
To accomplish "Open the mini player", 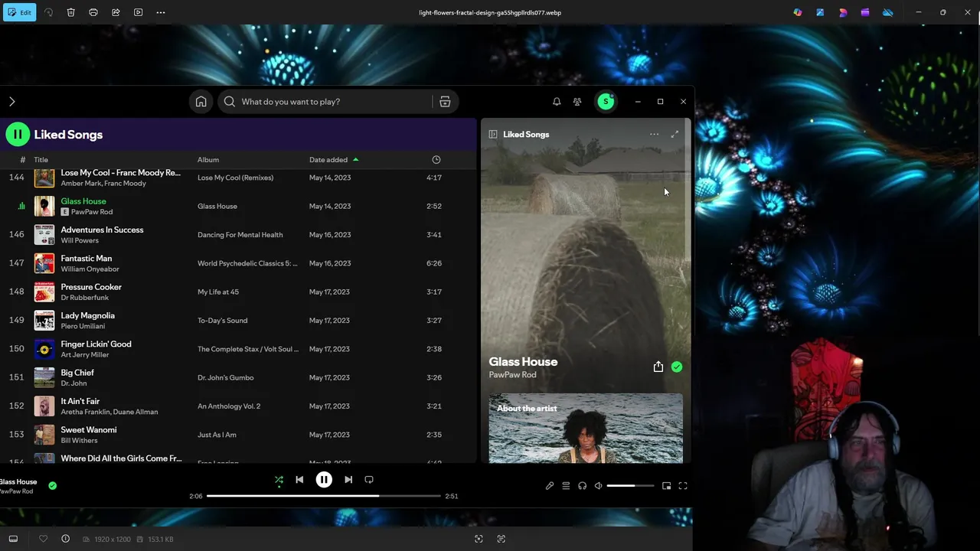I will [666, 486].
